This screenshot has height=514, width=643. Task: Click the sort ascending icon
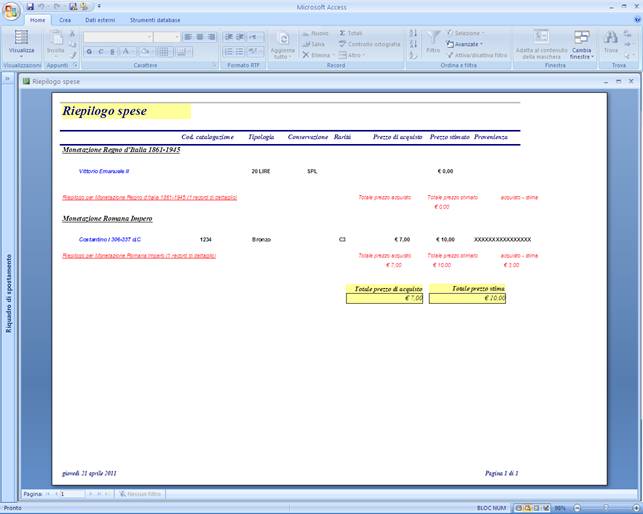pos(413,33)
